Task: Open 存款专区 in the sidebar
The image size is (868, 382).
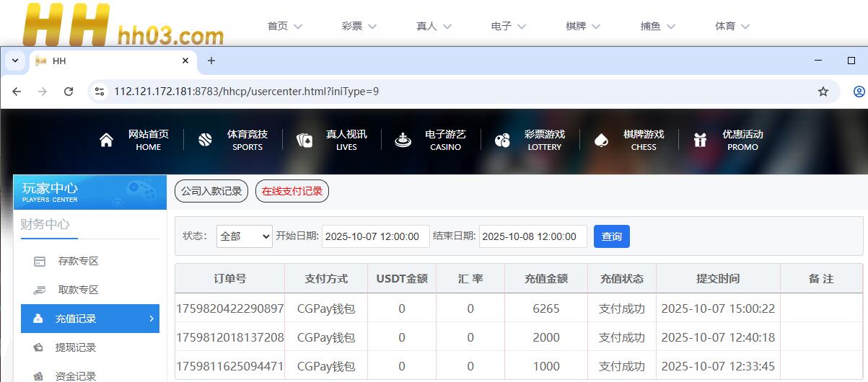Action: click(78, 261)
